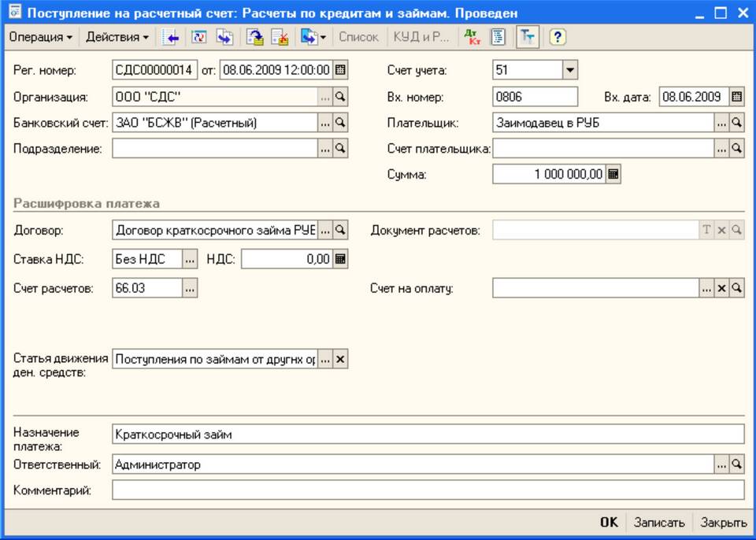
Task: Open selection ellipsis for Ставка НДС
Action: coord(189,259)
